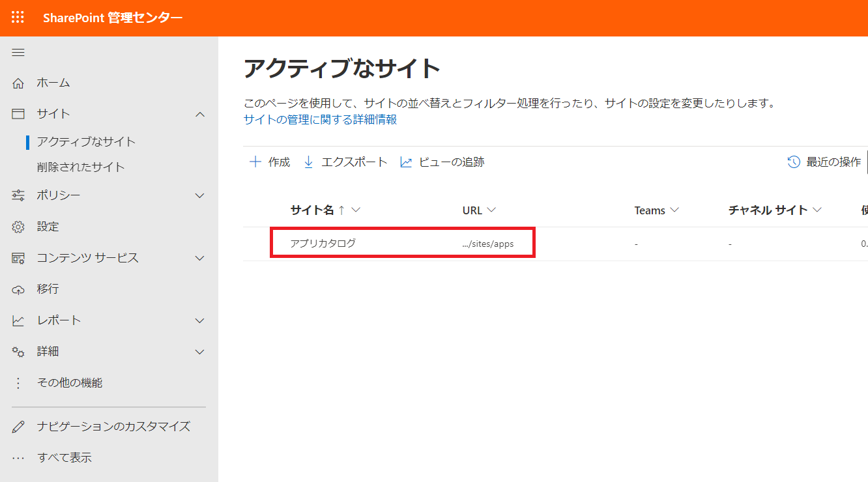This screenshot has width=868, height=482.
Task: Click the サイト label in navigation
Action: click(53, 114)
